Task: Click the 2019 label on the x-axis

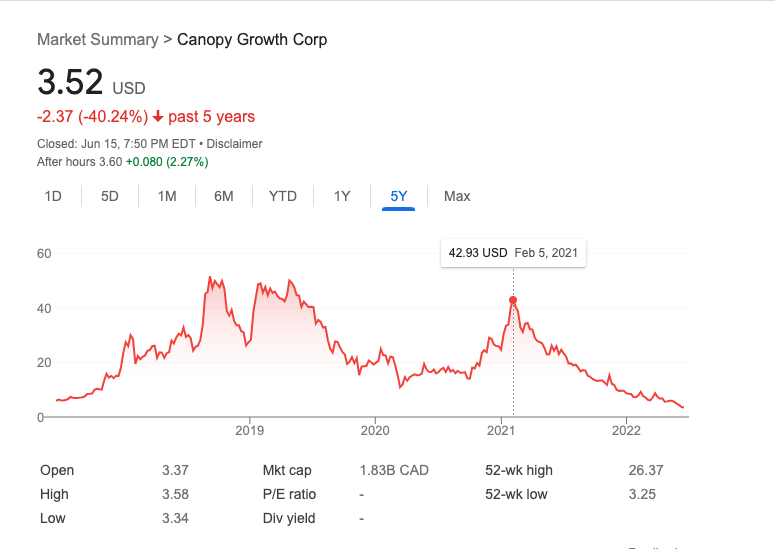Action: click(249, 431)
